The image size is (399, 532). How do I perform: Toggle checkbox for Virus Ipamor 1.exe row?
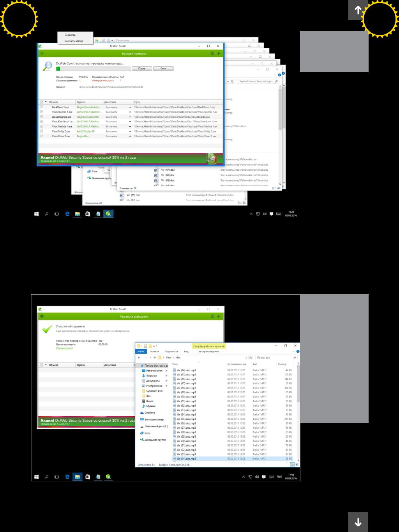coord(42,112)
